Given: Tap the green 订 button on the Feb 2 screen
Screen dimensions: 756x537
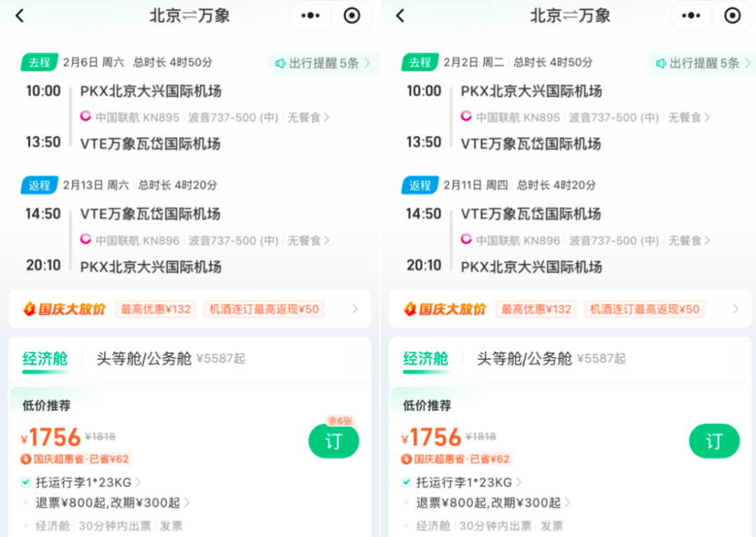Looking at the screenshot, I should (x=714, y=441).
